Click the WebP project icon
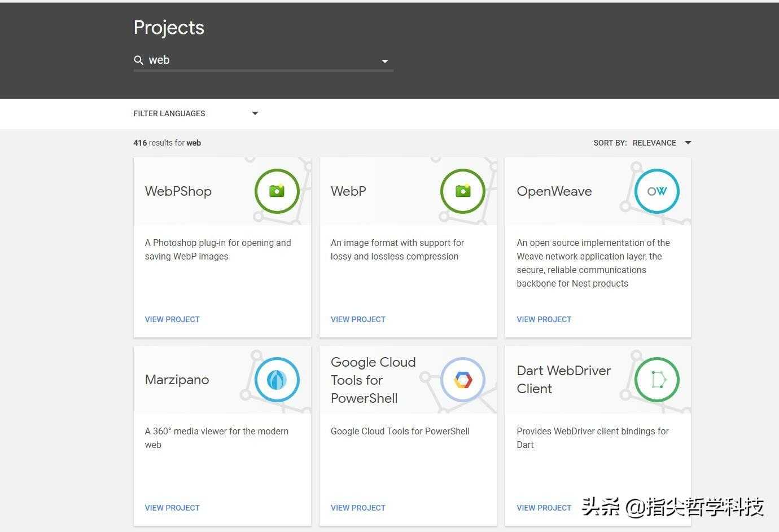The image size is (779, 532). tap(463, 191)
